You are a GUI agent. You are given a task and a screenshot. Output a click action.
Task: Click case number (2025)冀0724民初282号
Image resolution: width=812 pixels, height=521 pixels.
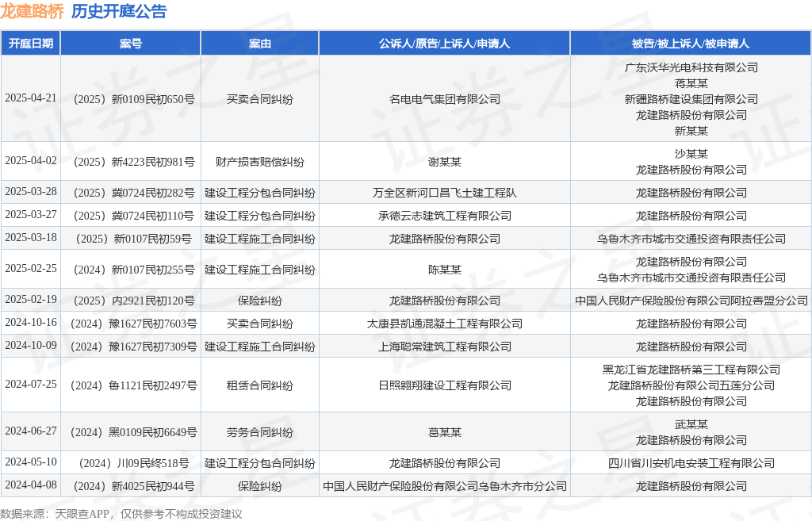coord(133,193)
